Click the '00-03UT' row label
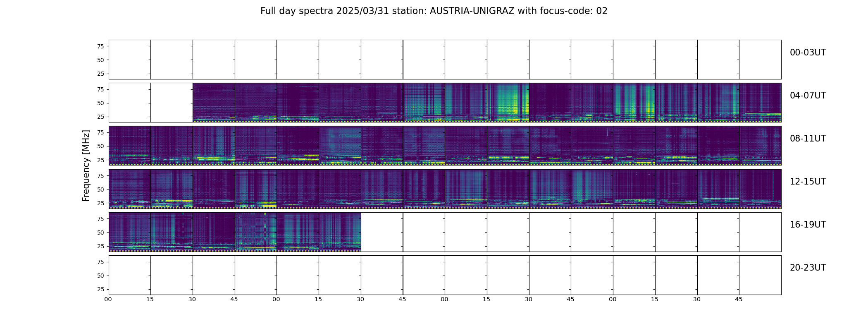868x331 pixels. [808, 53]
